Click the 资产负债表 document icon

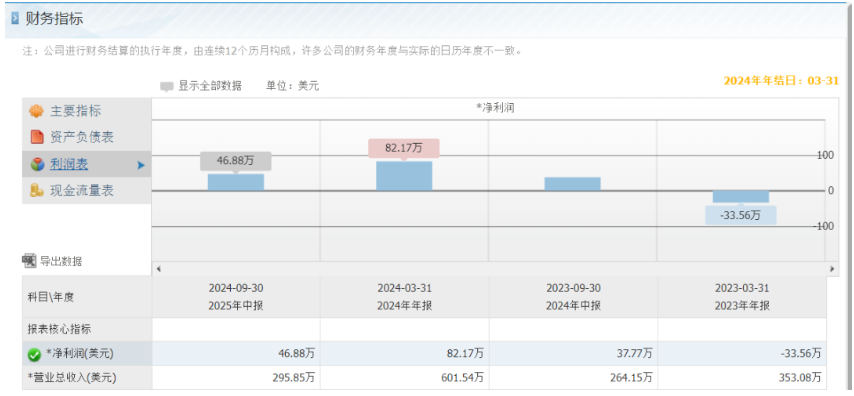pos(36,137)
